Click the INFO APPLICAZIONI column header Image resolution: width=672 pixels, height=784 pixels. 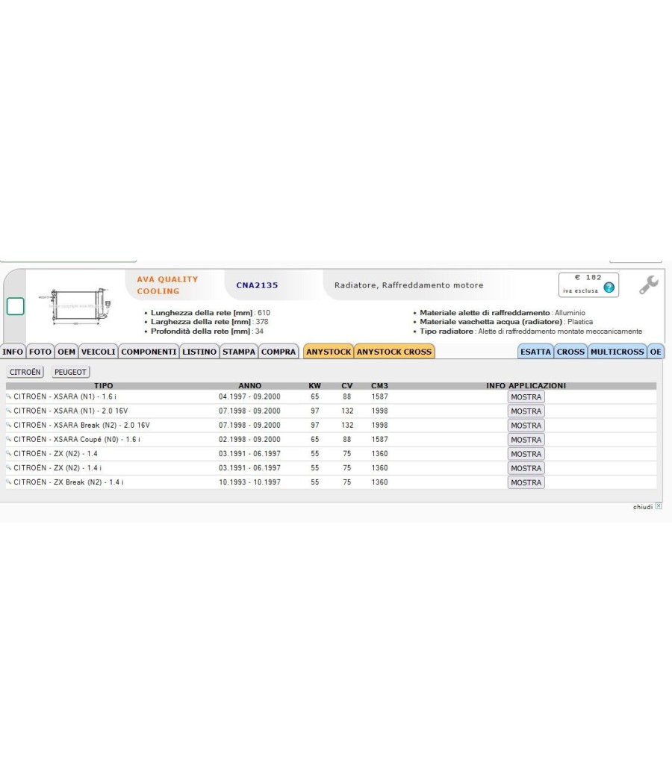coord(526,385)
